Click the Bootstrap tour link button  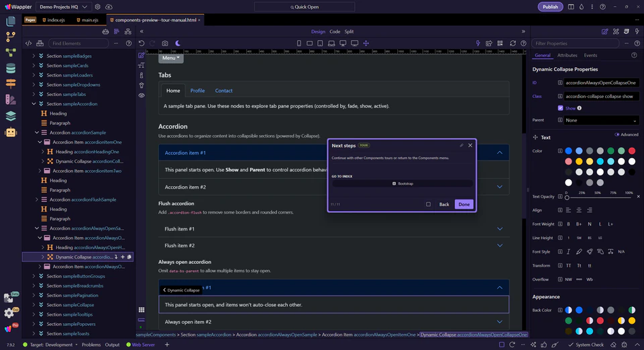tap(402, 184)
